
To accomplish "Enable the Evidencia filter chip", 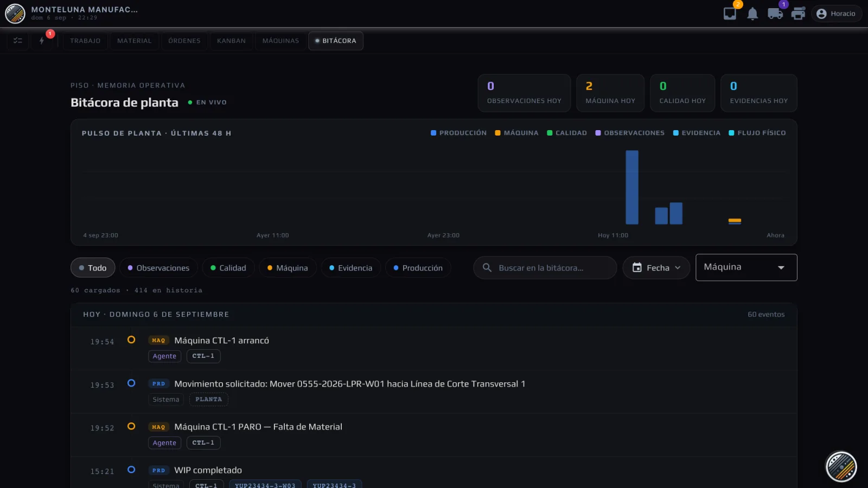I will click(x=351, y=268).
